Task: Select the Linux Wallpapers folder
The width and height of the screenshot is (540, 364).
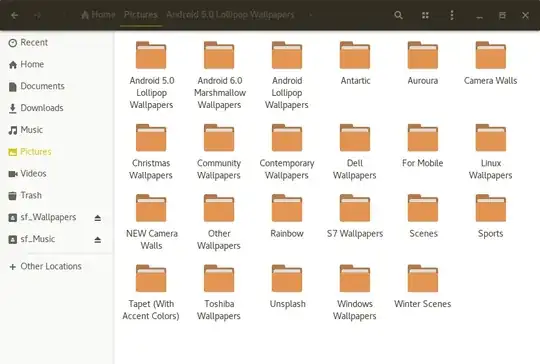Action: coord(490,152)
